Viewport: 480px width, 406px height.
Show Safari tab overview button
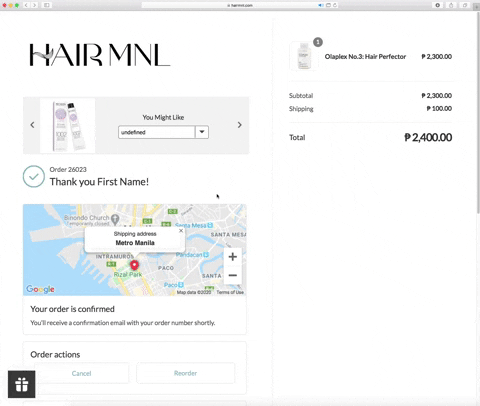click(464, 5)
